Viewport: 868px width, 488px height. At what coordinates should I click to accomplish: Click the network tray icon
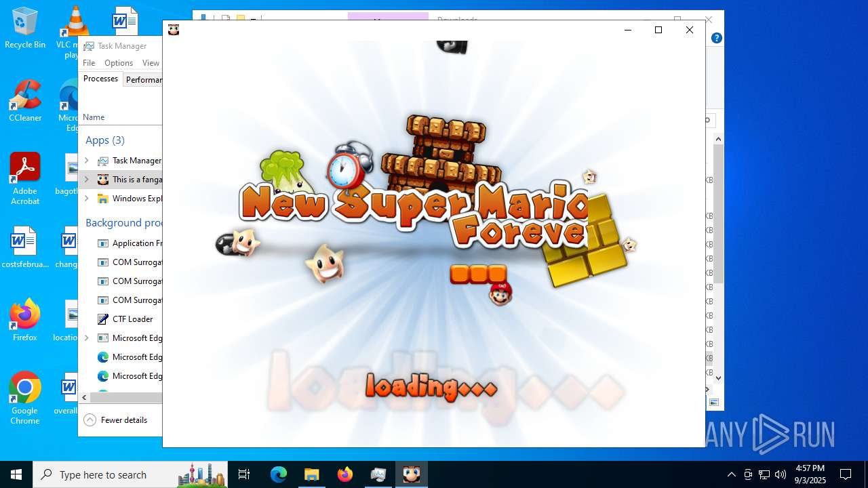(x=764, y=474)
